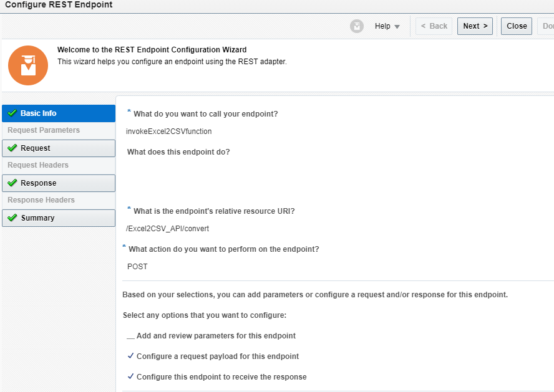Select the Basic Info wizard step
This screenshot has height=392, width=554.
pyautogui.click(x=39, y=113)
